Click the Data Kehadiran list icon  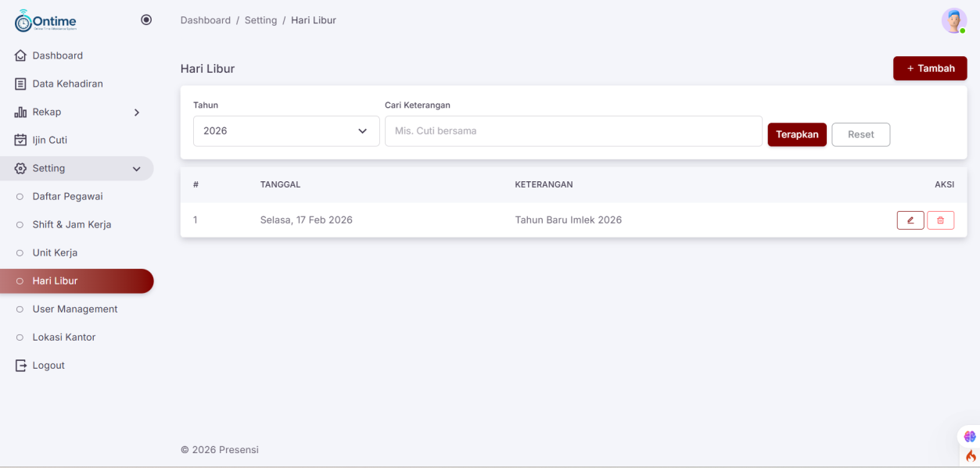tap(21, 84)
